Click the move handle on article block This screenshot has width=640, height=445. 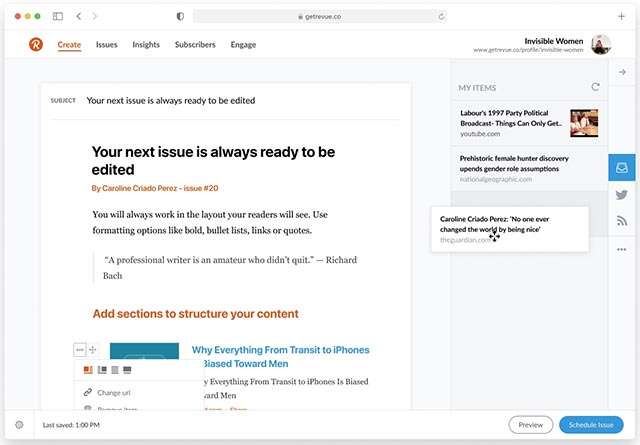(x=93, y=349)
